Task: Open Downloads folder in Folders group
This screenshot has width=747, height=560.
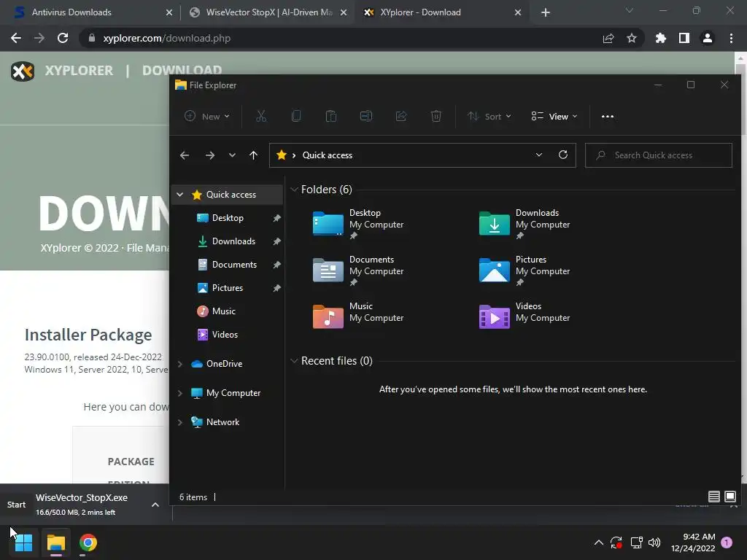Action: click(x=525, y=224)
